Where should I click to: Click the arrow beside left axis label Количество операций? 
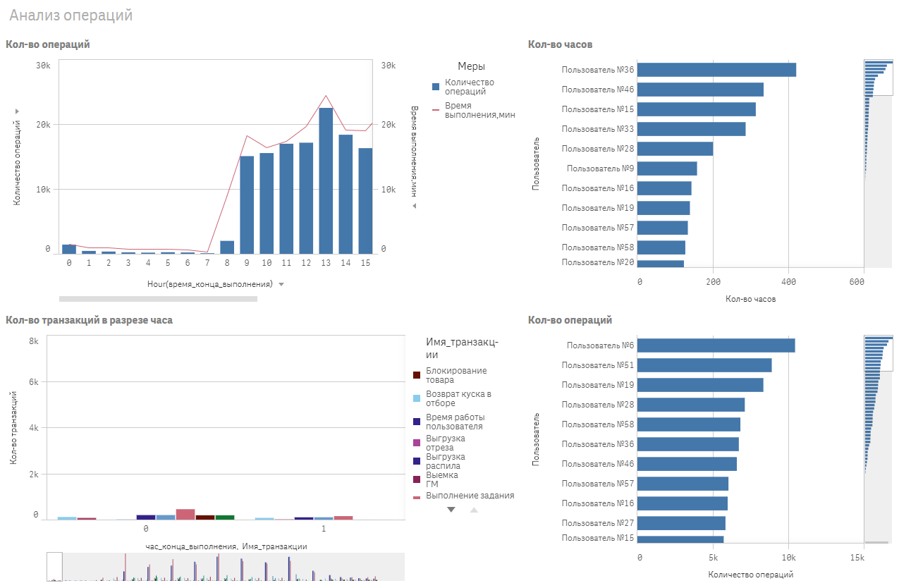[16, 111]
